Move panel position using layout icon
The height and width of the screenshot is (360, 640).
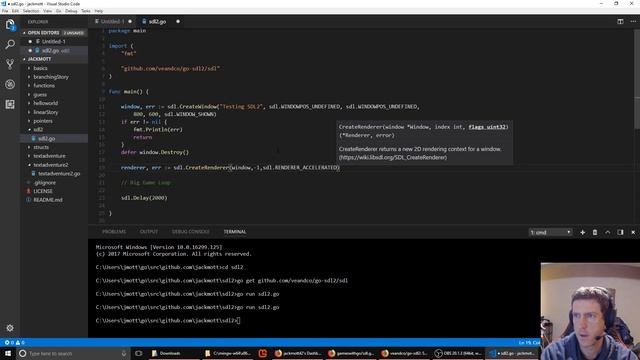[620, 232]
